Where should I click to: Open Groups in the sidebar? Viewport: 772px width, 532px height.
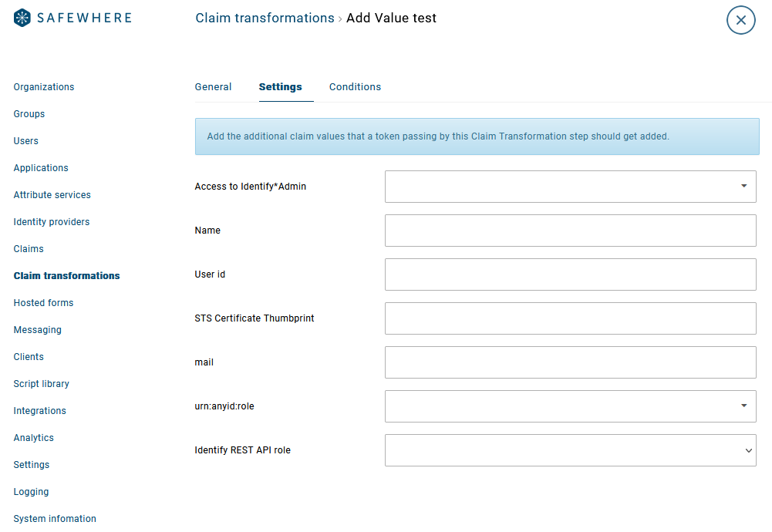(x=29, y=114)
